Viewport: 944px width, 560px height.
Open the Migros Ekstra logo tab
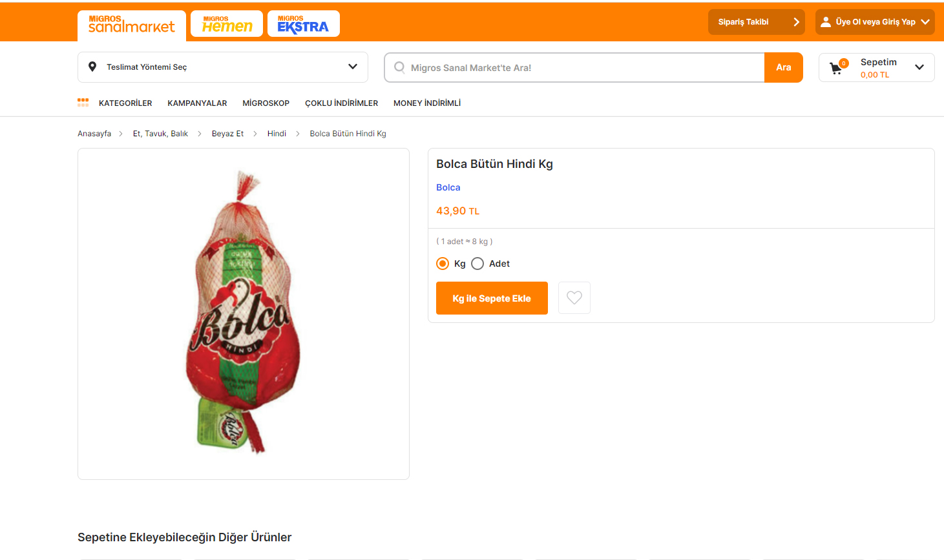point(303,24)
